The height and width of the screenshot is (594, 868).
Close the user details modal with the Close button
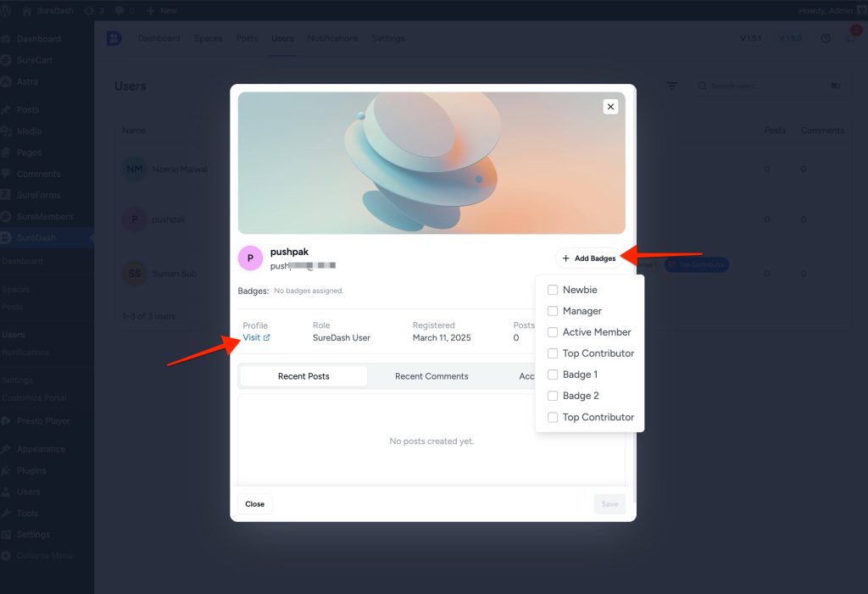(x=254, y=503)
